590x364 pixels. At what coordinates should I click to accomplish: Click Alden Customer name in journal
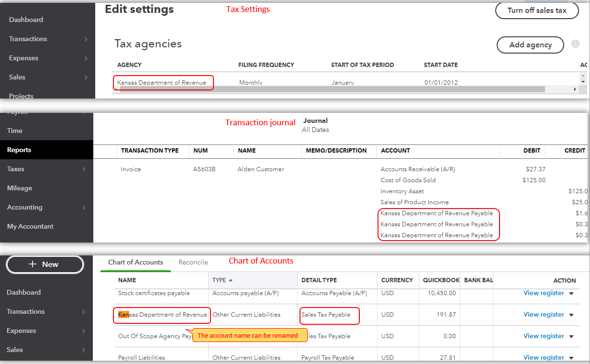click(x=261, y=169)
